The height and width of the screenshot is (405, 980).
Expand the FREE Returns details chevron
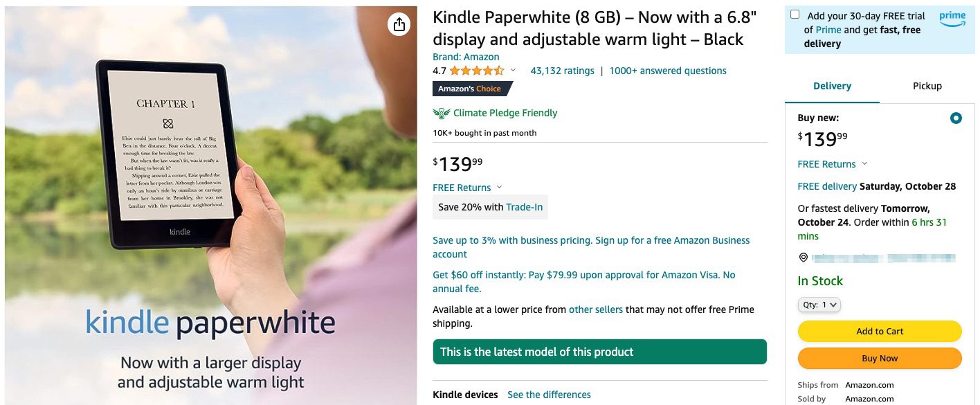coord(500,187)
